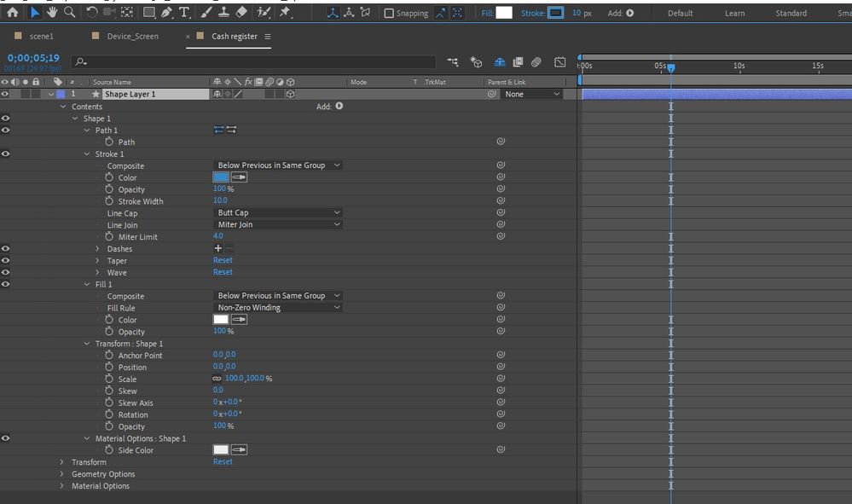The width and height of the screenshot is (852, 504).
Task: Switch to the Device_Screen tab
Action: (x=132, y=37)
